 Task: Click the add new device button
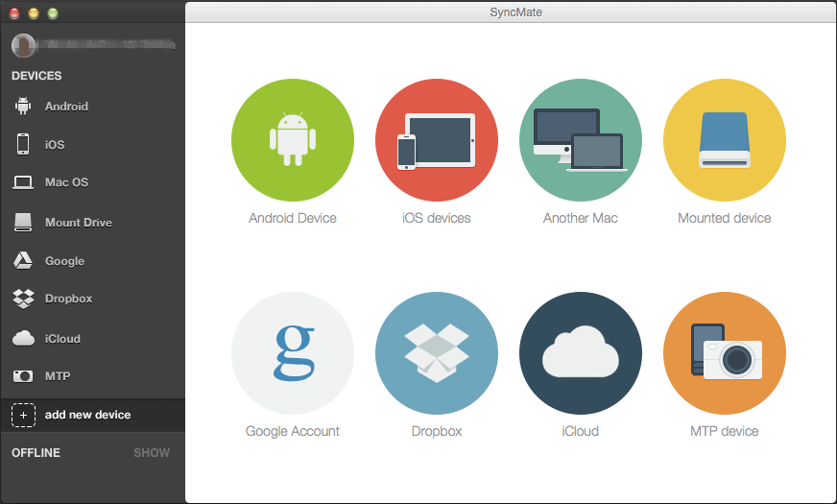click(87, 415)
